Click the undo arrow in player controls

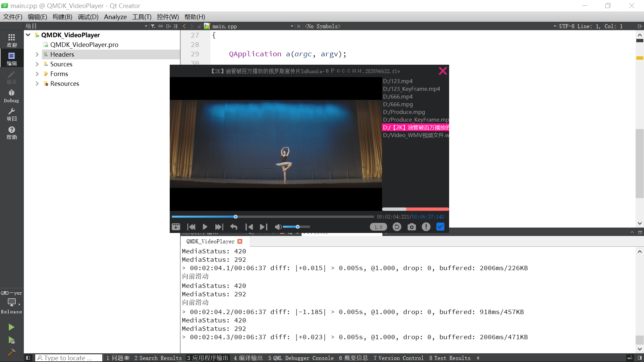point(234,227)
